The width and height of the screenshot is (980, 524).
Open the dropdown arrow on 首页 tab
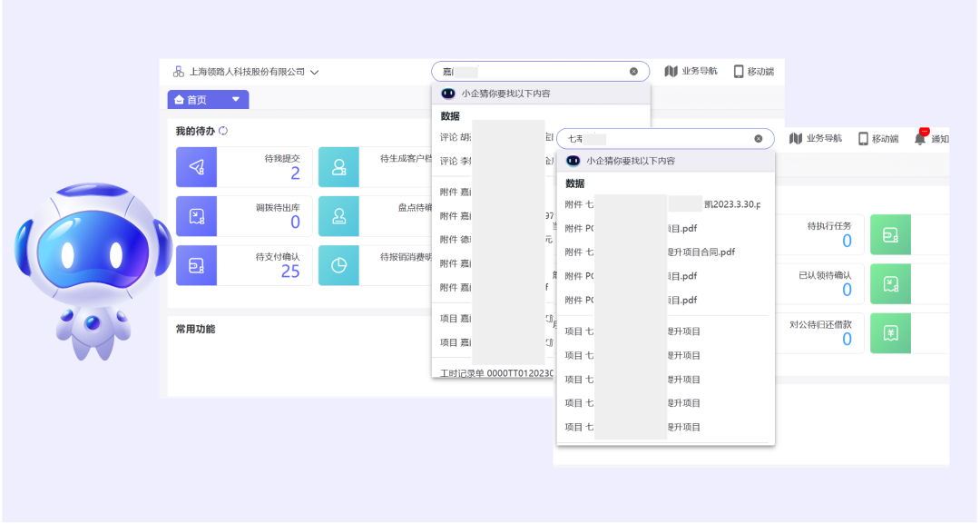[x=235, y=100]
